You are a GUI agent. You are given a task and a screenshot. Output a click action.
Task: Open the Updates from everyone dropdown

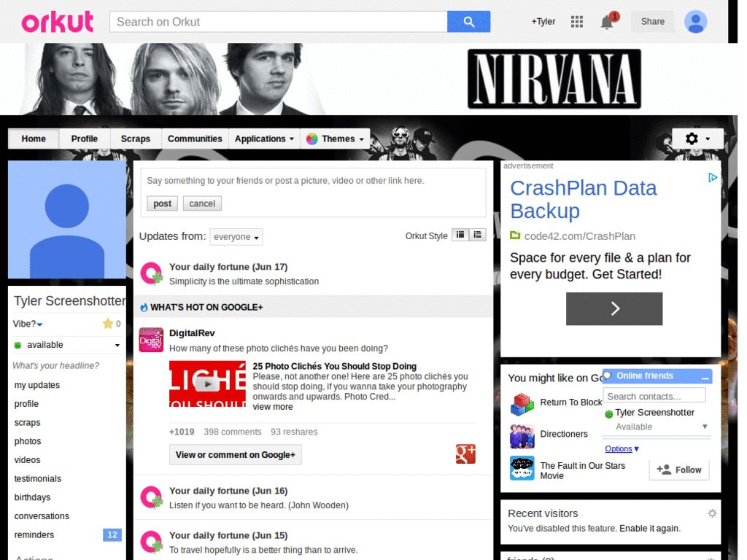point(236,237)
